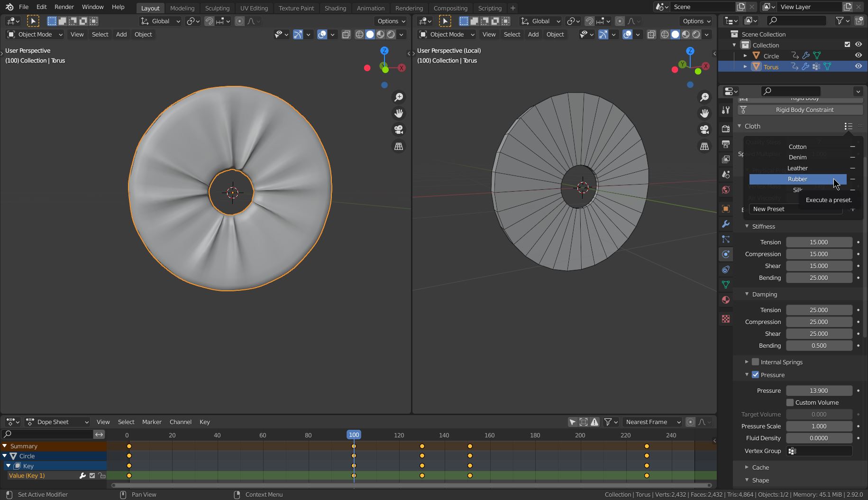Enable rendered shading in right viewport
Screen dimensions: 868x500
(696, 34)
